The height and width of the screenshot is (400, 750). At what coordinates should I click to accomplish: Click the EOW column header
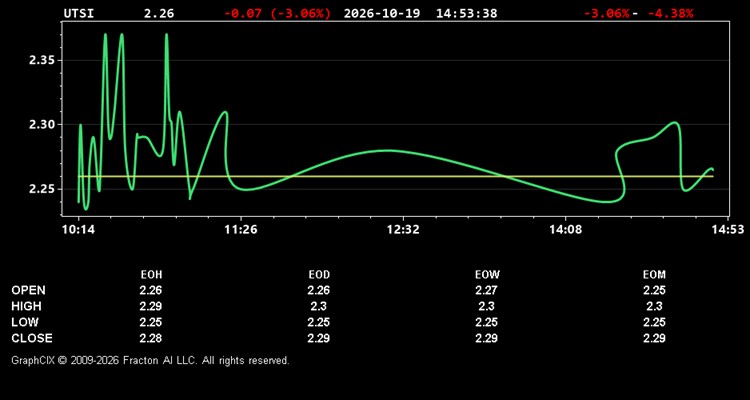(x=487, y=275)
